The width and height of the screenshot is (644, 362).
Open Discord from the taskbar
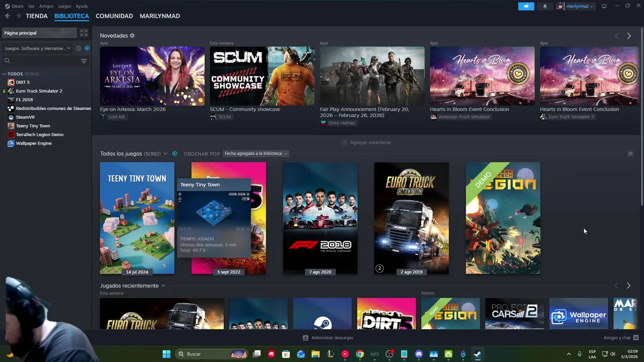(419, 354)
